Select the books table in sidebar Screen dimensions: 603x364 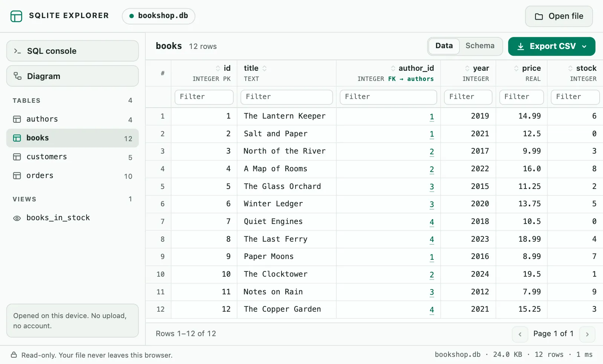pyautogui.click(x=72, y=138)
